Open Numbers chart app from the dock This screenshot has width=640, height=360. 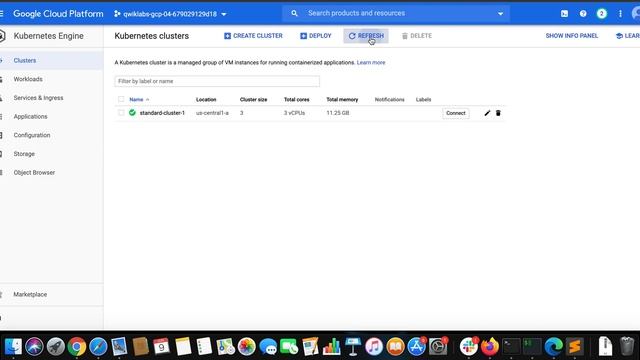click(x=331, y=347)
